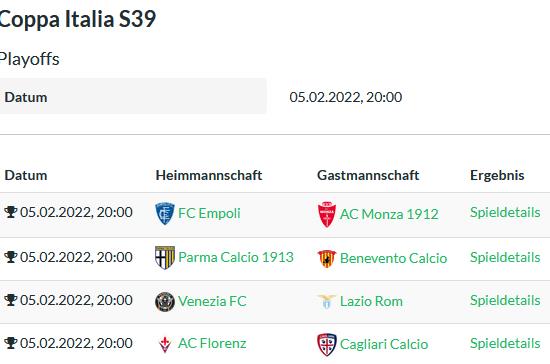Click the FC Empoli club crest
The image size is (550, 364).
[x=165, y=213]
